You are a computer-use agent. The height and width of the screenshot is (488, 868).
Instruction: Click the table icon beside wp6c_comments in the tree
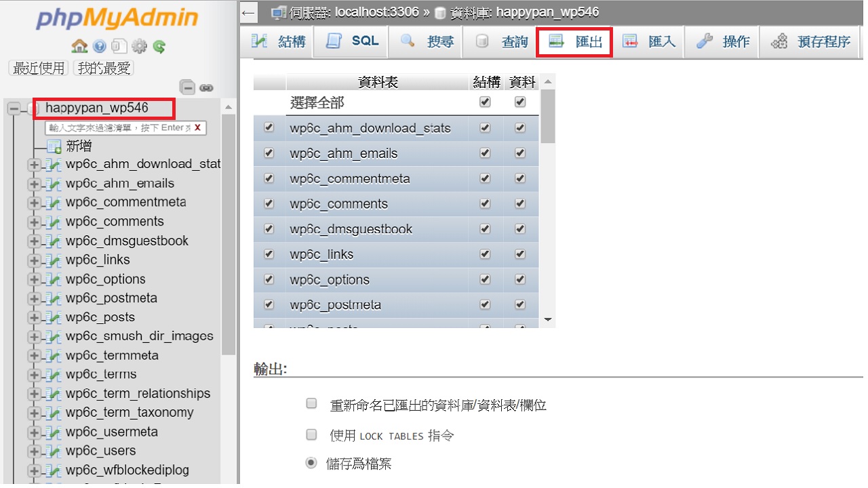[54, 222]
